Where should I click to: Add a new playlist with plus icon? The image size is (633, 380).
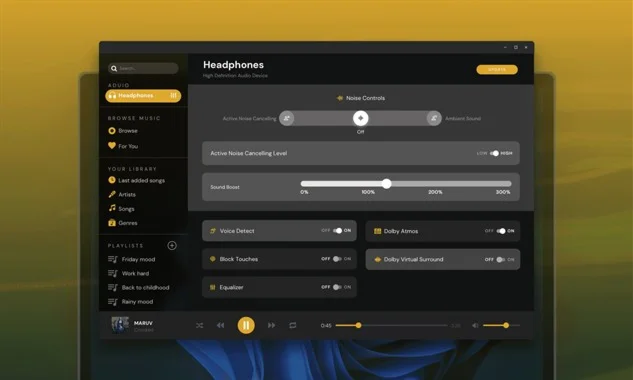pos(172,246)
